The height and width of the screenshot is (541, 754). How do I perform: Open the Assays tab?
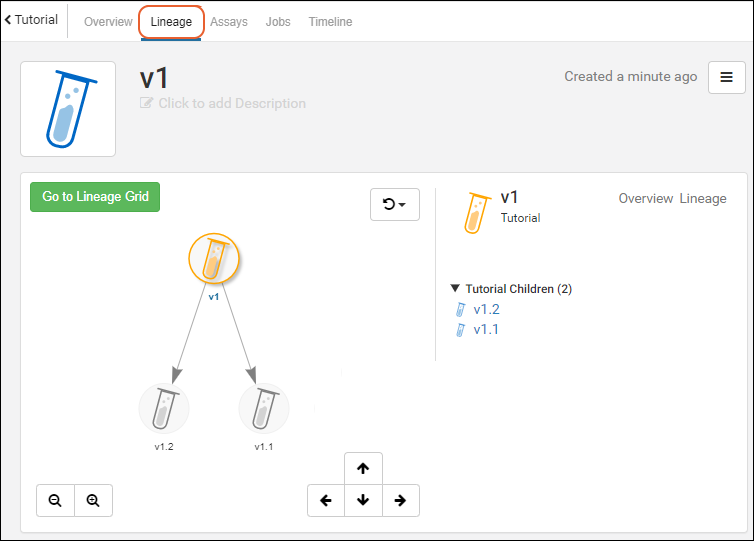(229, 22)
